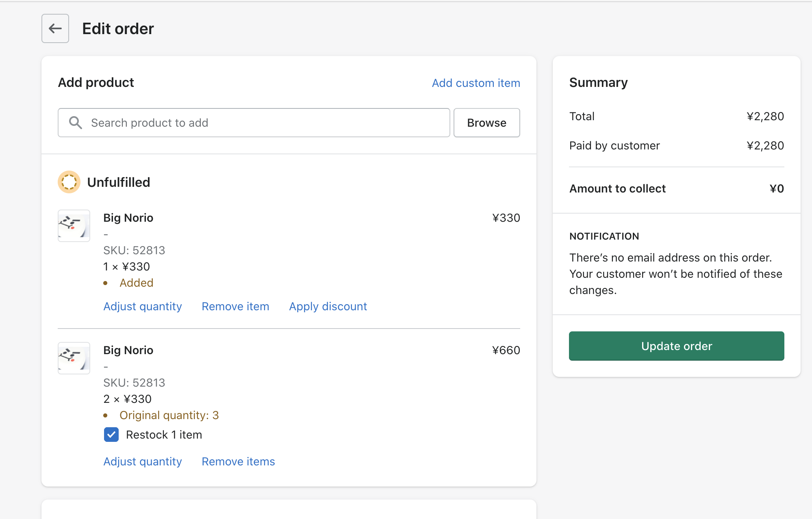
Task: Open the Big Norio ¥660 thumbnail
Action: click(74, 358)
